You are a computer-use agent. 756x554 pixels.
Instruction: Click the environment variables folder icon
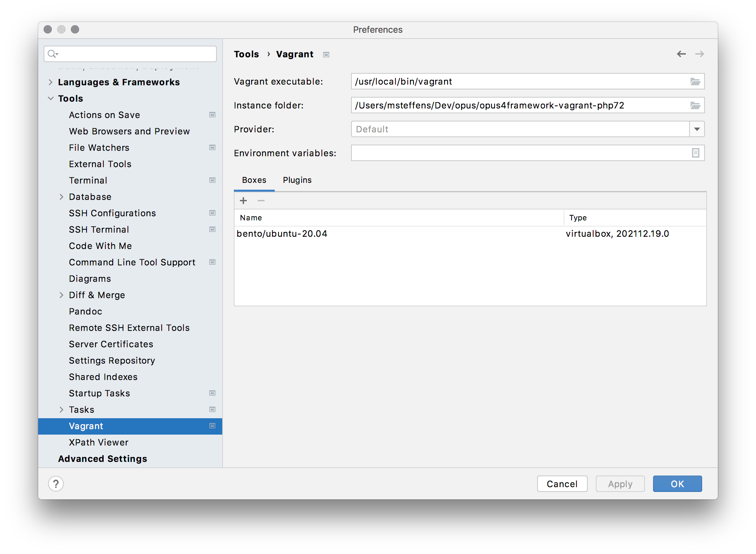coord(696,153)
